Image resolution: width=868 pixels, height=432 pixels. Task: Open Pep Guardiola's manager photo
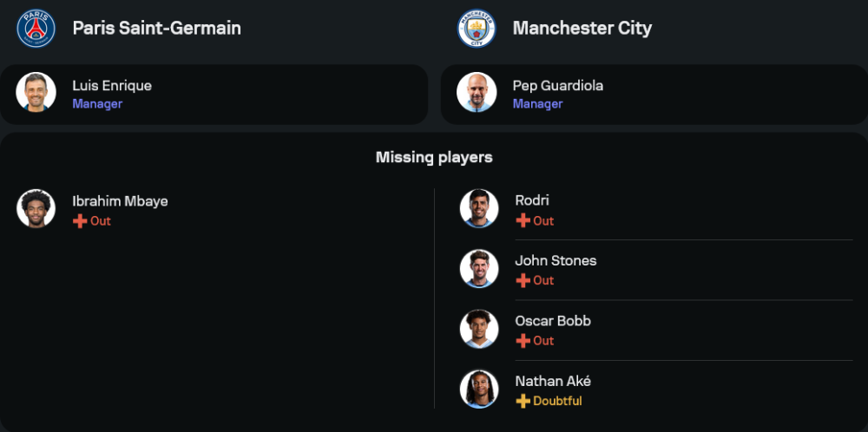click(x=477, y=93)
